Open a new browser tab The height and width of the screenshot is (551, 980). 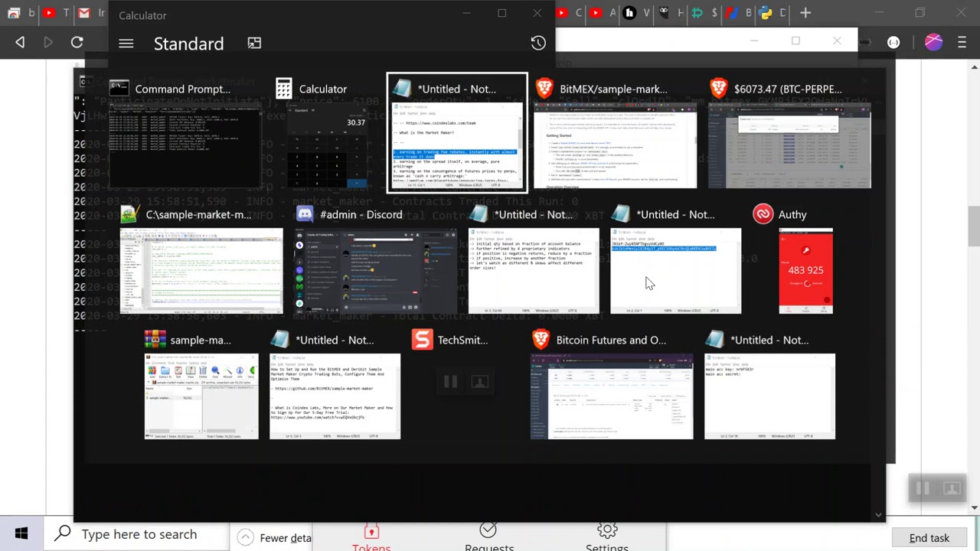(x=805, y=12)
